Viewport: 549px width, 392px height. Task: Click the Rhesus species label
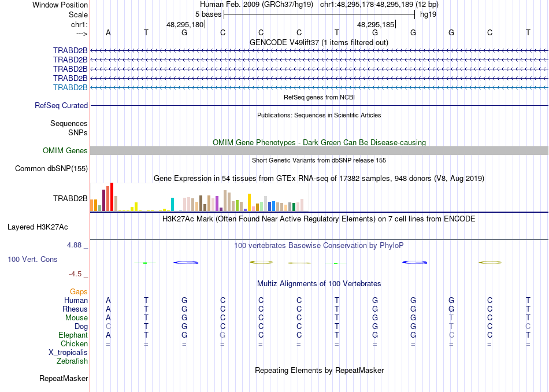[x=75, y=309]
